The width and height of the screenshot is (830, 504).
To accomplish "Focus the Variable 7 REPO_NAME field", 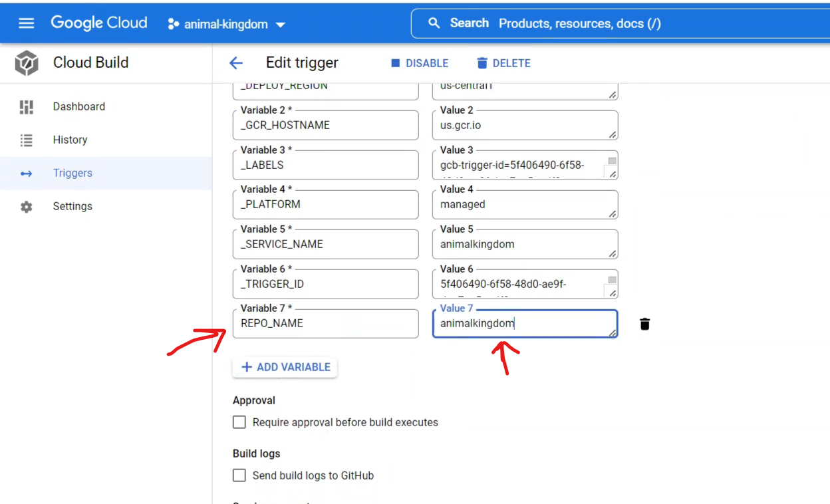I will click(x=326, y=323).
